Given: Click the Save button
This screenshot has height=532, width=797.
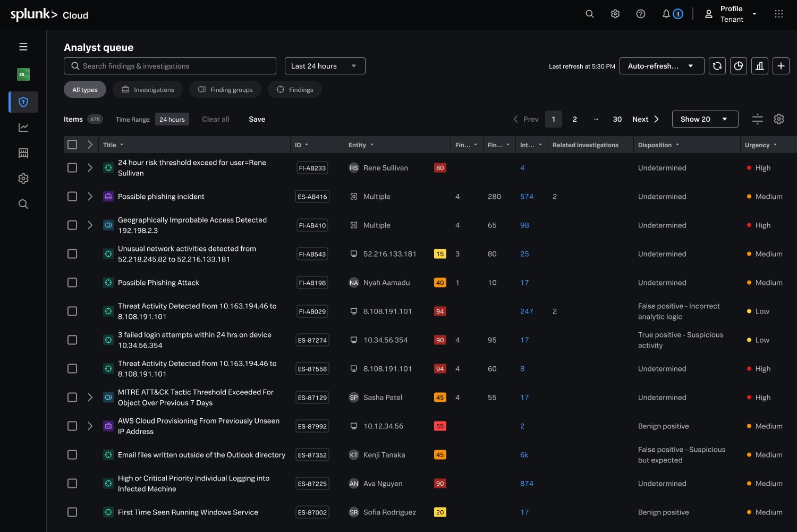Looking at the screenshot, I should 257,119.
